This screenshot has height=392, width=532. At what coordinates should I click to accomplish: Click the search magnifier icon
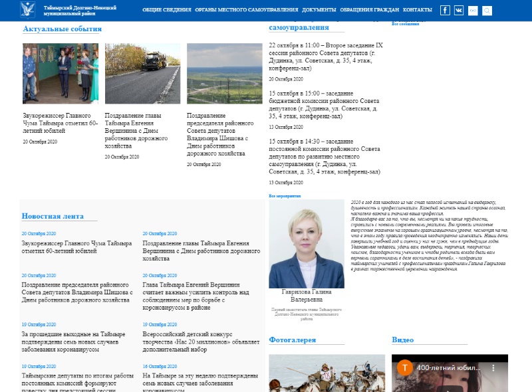pyautogui.click(x=487, y=10)
